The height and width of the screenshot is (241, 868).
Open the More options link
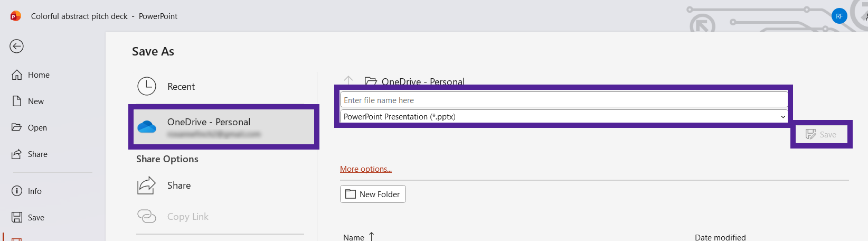pos(365,169)
